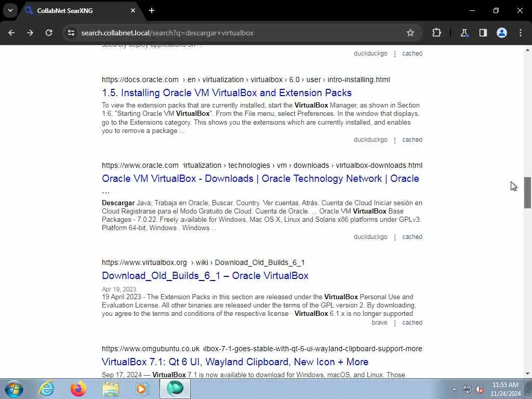
Task: Click the www.virtualbox.org URL breadcrumb
Action: pyautogui.click(x=203, y=262)
